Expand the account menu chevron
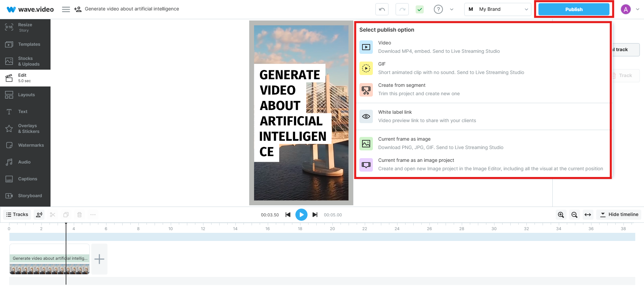 pyautogui.click(x=638, y=9)
